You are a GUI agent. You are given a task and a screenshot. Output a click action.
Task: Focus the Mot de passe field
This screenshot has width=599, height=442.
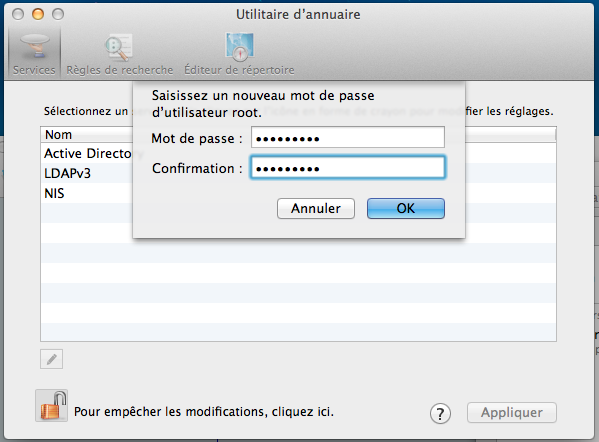348,138
